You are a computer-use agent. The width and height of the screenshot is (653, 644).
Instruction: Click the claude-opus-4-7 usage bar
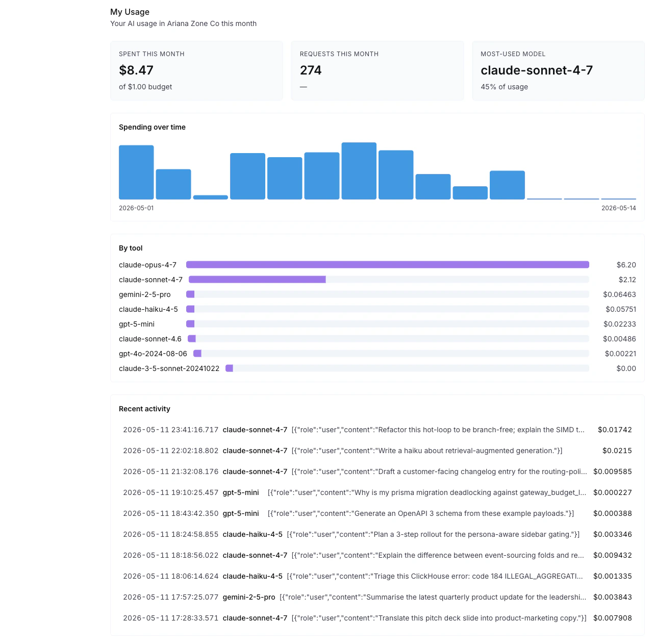[388, 265]
